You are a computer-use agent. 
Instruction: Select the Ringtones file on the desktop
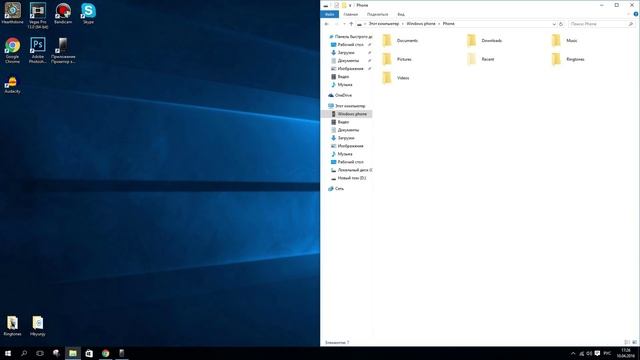click(x=12, y=325)
